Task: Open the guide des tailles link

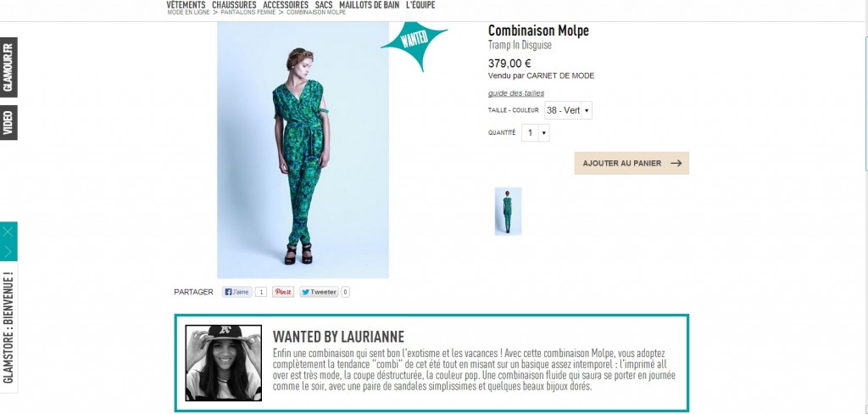Action: point(516,93)
